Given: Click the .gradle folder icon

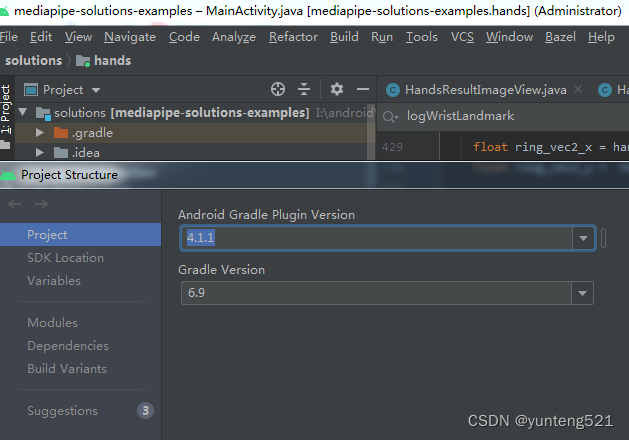Looking at the screenshot, I should tap(61, 133).
